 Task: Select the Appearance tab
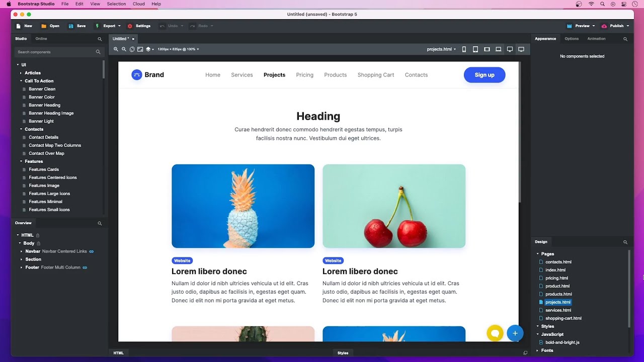pos(545,39)
